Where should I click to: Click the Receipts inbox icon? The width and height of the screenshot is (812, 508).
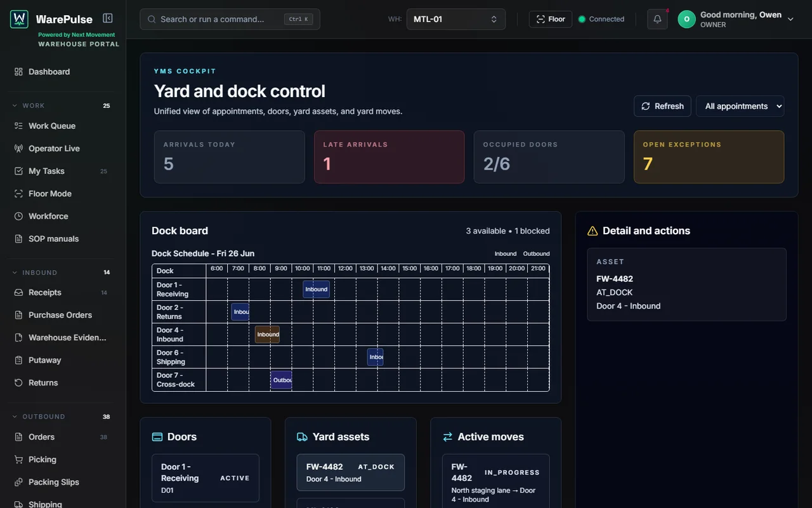[18, 293]
